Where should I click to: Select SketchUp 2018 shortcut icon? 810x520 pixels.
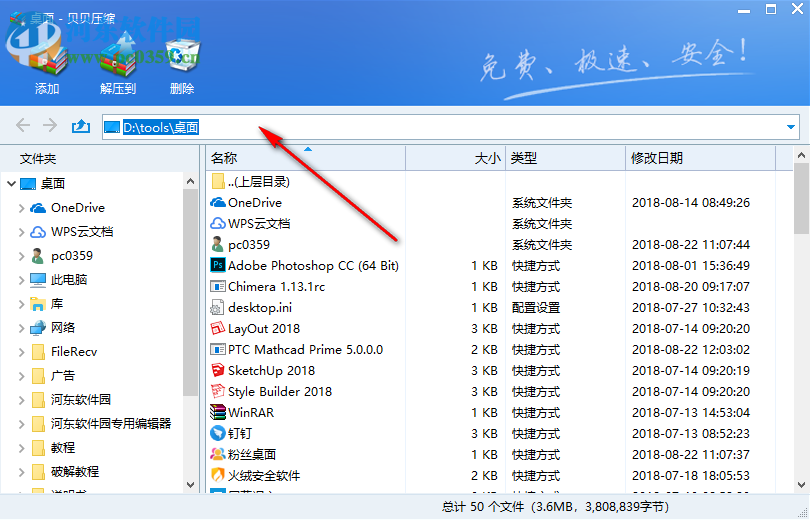point(217,370)
